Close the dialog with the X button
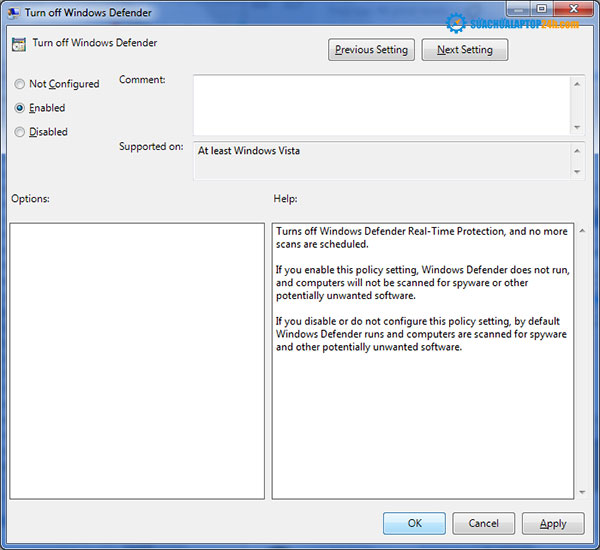Viewport: 600px width, 550px height. [x=574, y=8]
